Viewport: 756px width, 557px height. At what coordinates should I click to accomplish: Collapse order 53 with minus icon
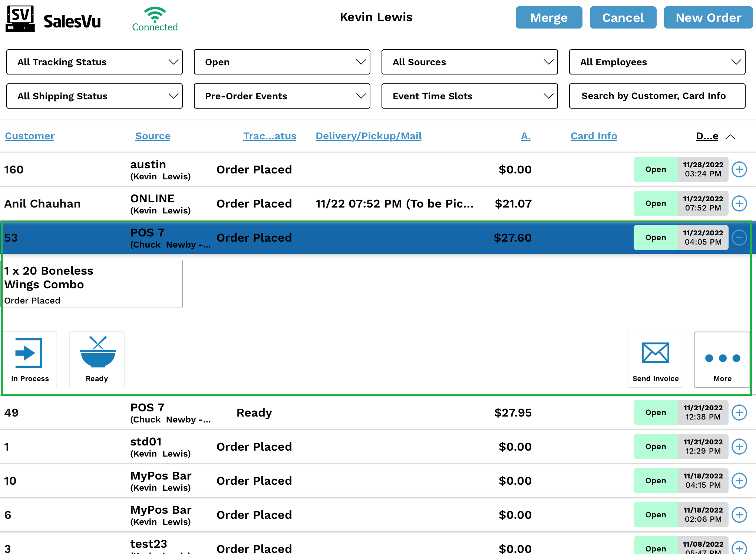point(739,238)
